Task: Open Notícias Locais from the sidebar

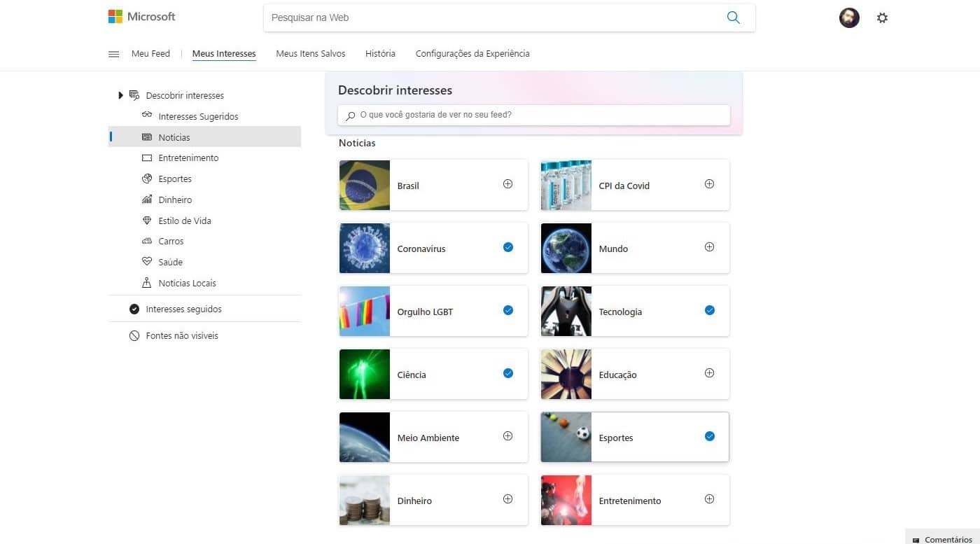Action: (x=186, y=283)
